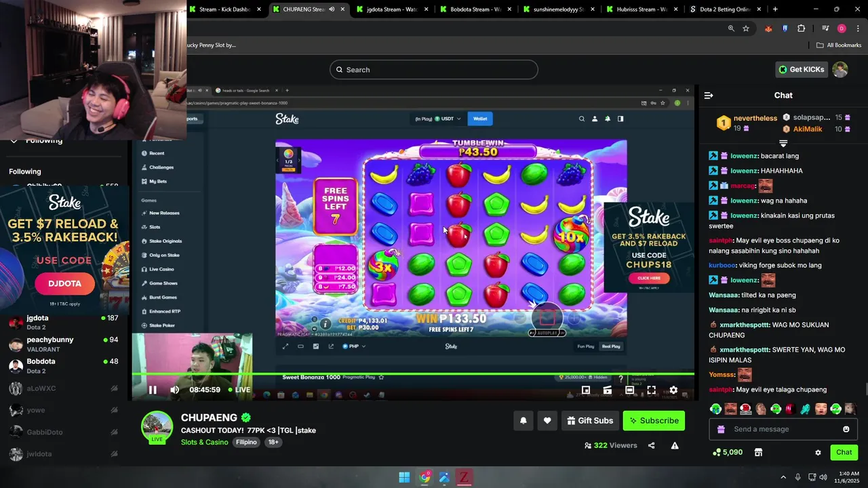Open the stream player settings gear
This screenshot has height=488, width=868.
pos(673,390)
